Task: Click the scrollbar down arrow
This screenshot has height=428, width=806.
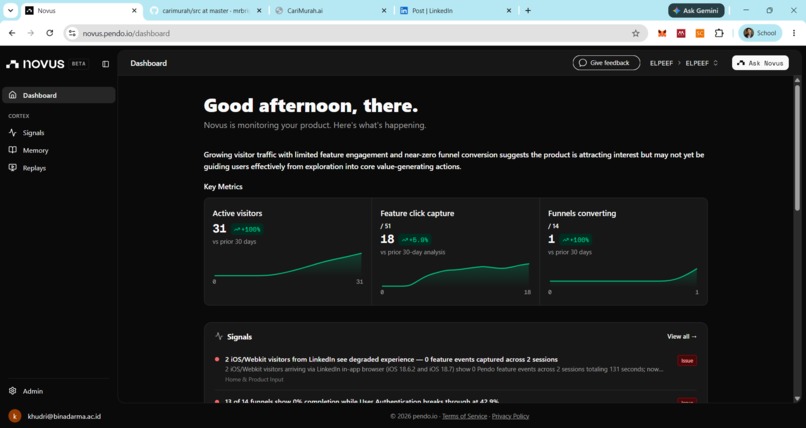Action: [x=797, y=399]
